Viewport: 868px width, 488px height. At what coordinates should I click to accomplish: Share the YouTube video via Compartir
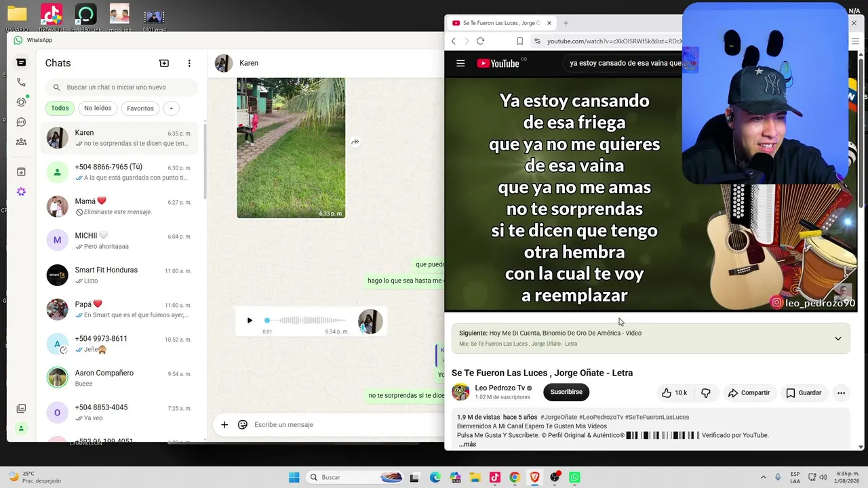tap(749, 393)
